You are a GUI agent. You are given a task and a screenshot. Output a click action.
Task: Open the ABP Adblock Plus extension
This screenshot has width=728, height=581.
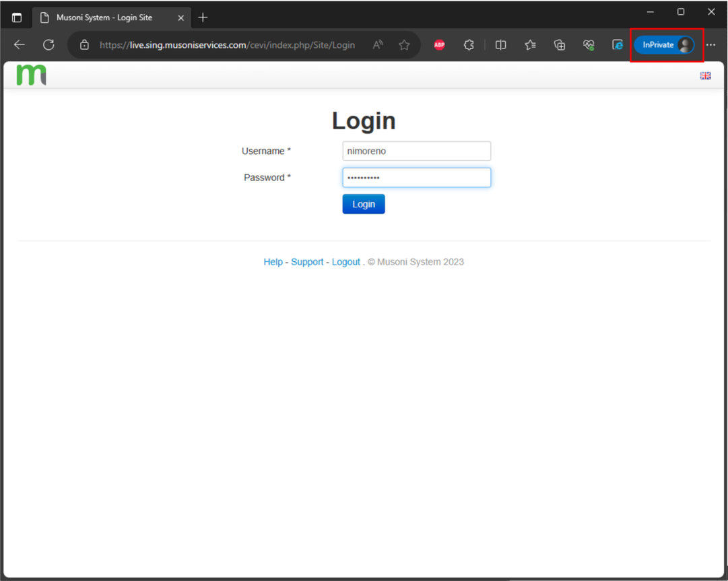click(x=439, y=44)
